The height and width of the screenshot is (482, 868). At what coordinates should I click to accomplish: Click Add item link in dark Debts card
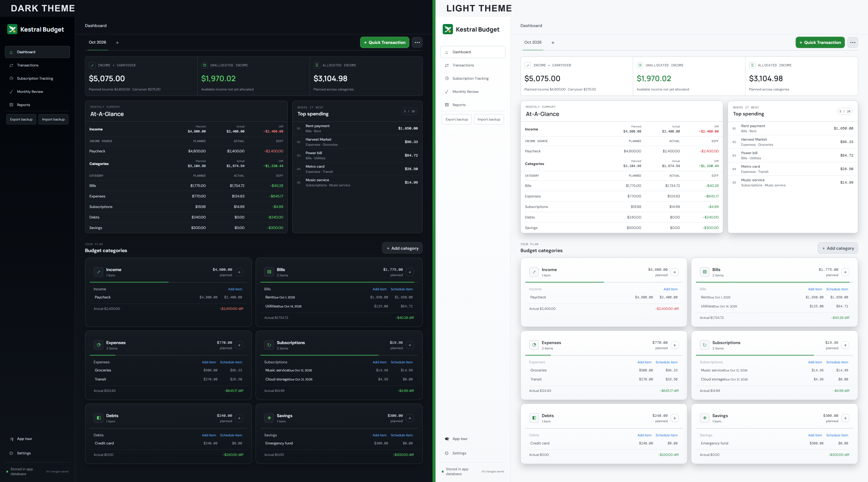[209, 435]
